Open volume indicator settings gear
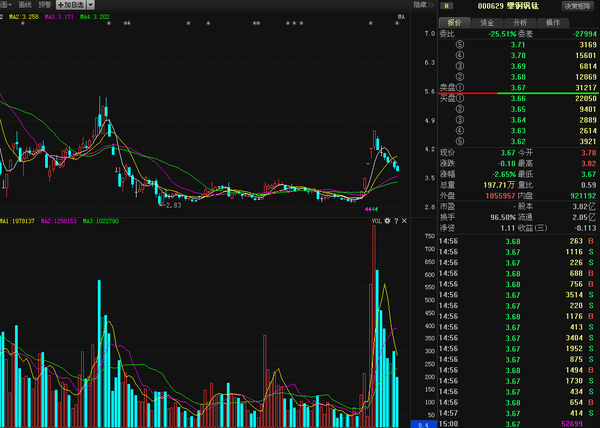 pos(387,221)
